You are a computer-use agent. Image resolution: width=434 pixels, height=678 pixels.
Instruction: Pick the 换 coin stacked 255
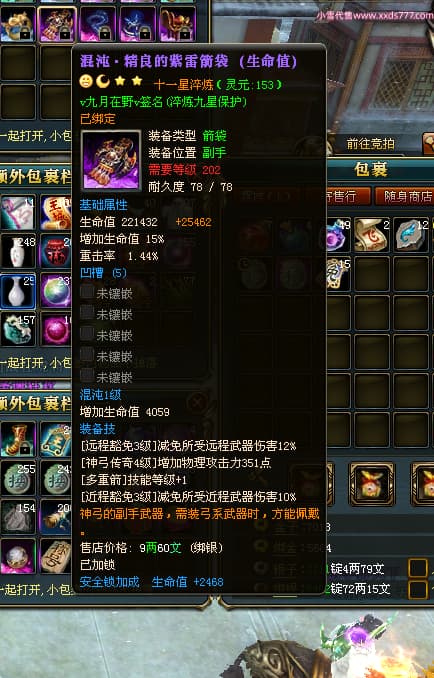point(18,478)
